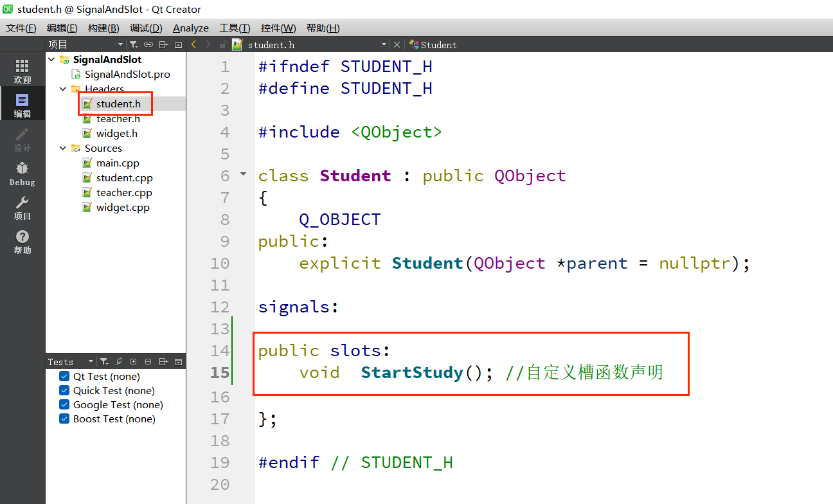
Task: Open the Help (帮助) mode
Action: pos(22,242)
